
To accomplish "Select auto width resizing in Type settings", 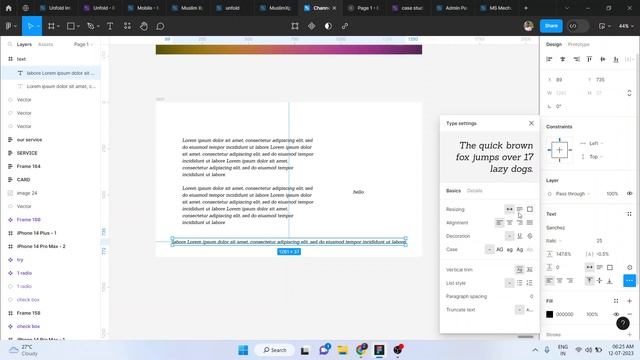I will tap(509, 209).
